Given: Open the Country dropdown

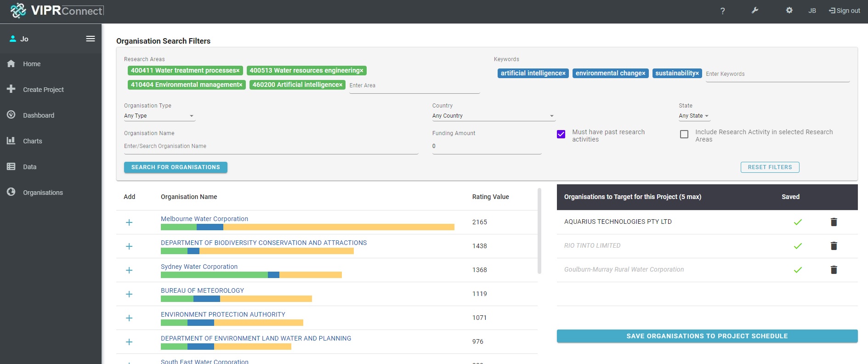Looking at the screenshot, I should pyautogui.click(x=493, y=116).
